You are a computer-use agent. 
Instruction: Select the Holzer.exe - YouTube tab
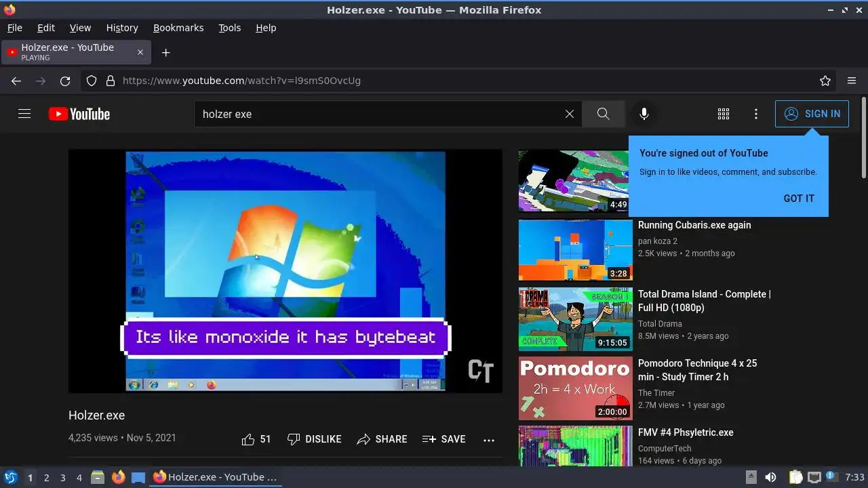point(76,52)
